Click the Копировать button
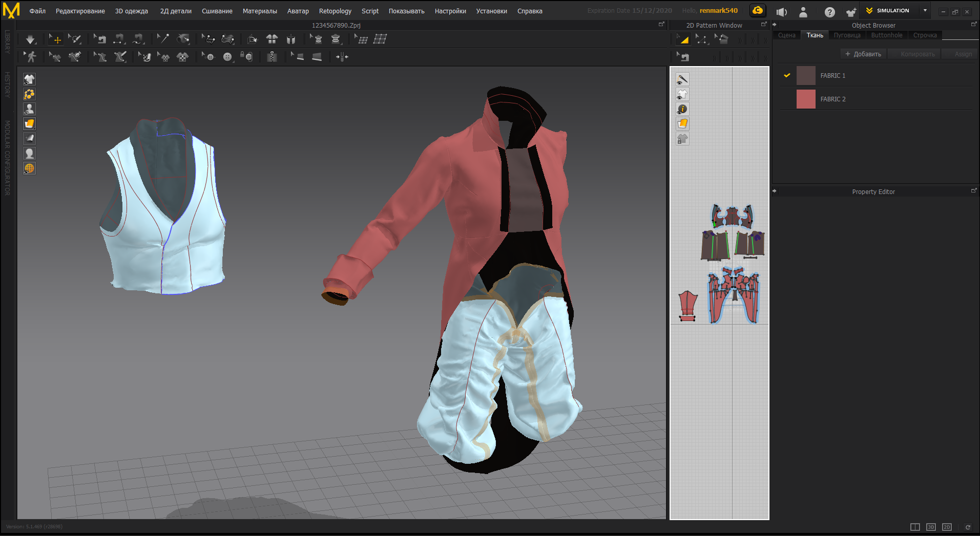Image resolution: width=980 pixels, height=536 pixels. (915, 54)
